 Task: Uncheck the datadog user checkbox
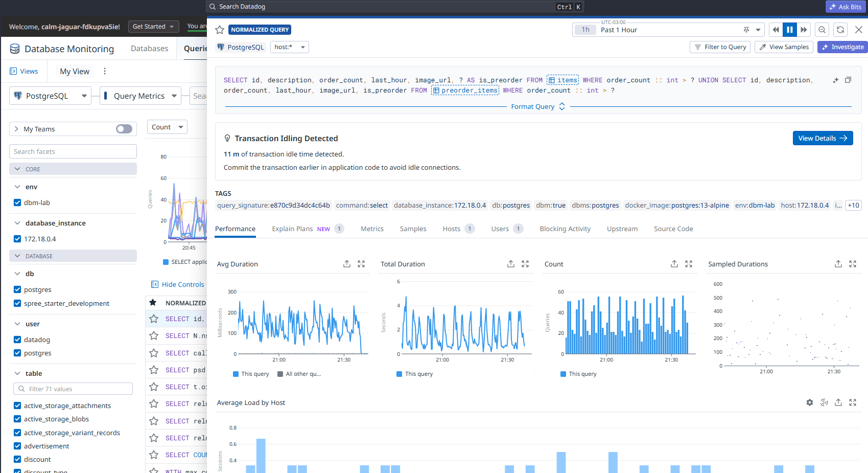(17, 340)
